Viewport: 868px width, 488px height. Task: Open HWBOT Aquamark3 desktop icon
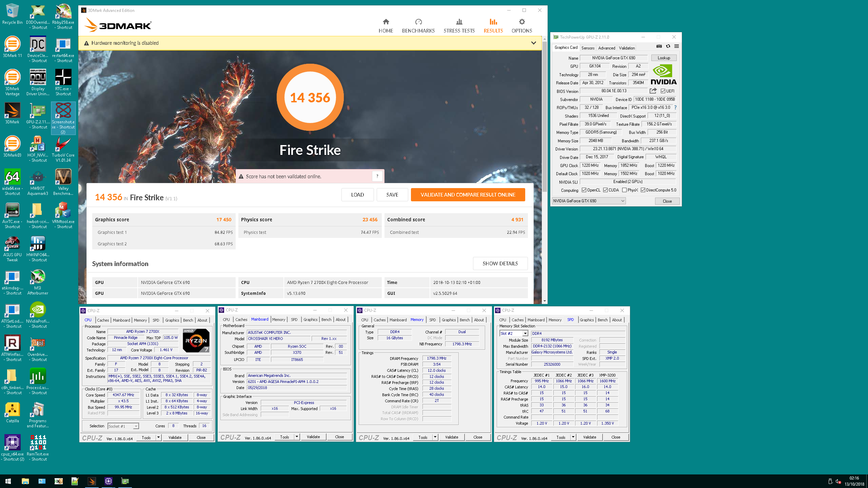click(x=38, y=183)
